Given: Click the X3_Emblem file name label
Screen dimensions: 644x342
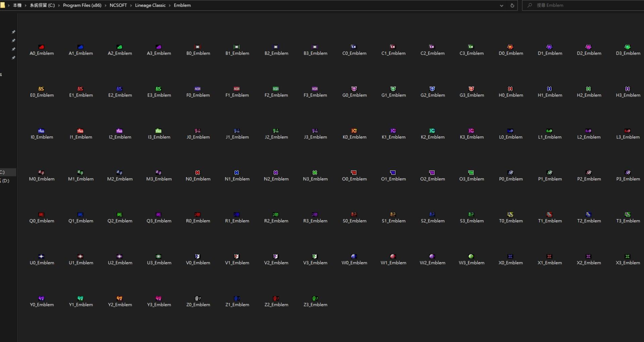Looking at the screenshot, I should (628, 263).
